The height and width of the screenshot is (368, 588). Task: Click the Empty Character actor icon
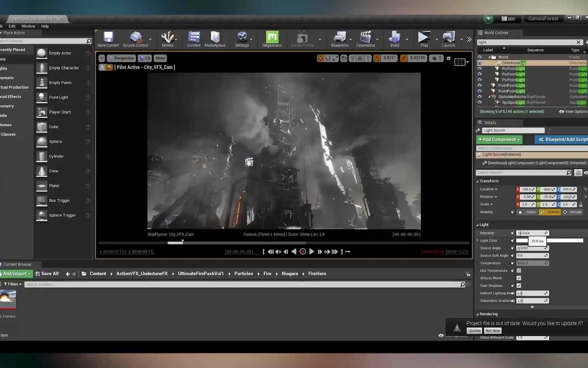pyautogui.click(x=42, y=68)
